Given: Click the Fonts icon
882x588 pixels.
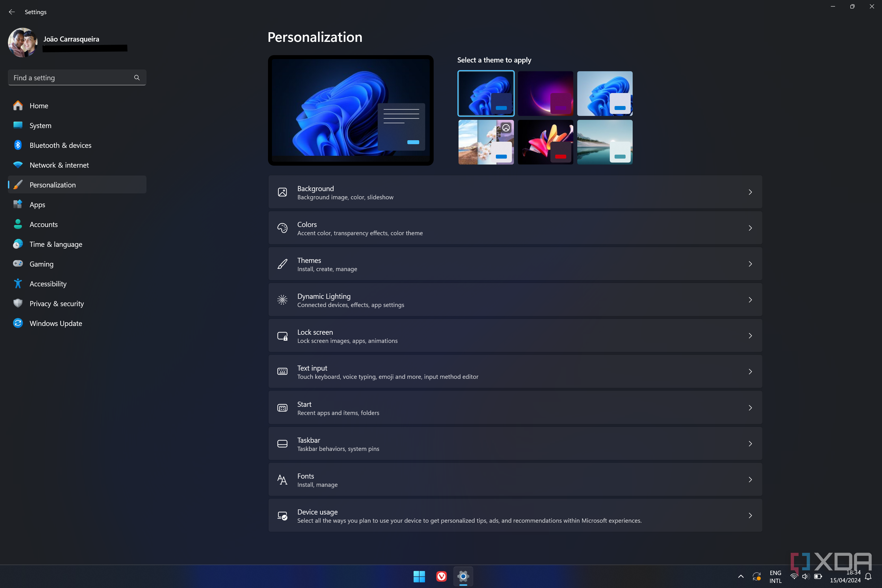Looking at the screenshot, I should point(282,480).
